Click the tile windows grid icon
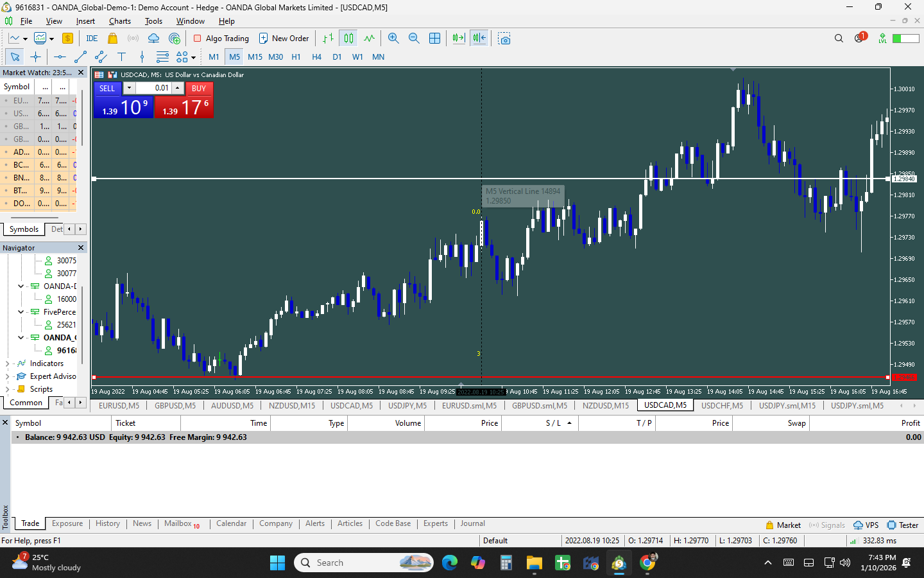 434,39
